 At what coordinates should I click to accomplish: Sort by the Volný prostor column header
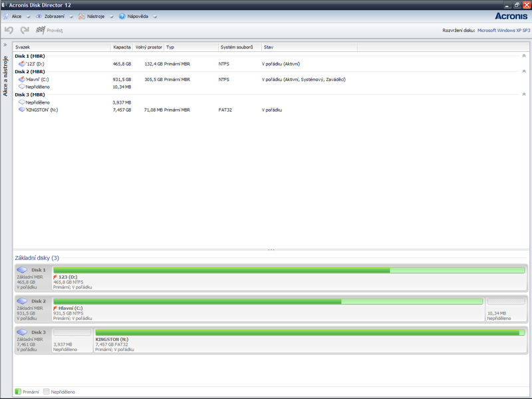point(148,47)
